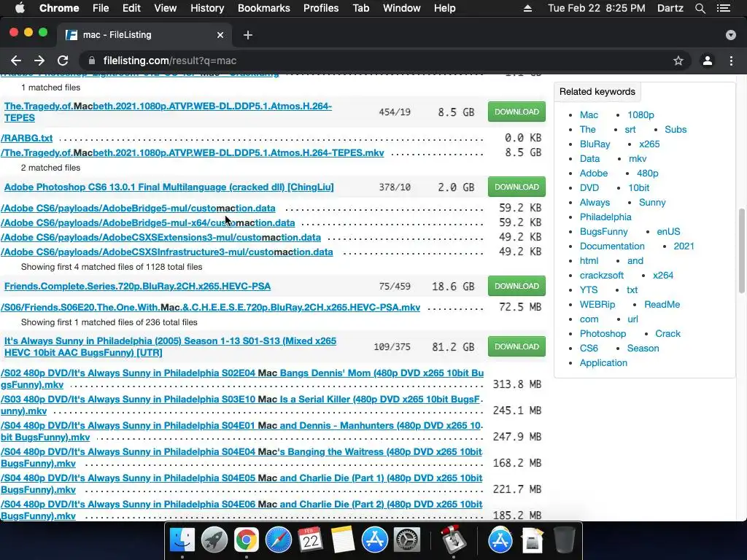
Task: Click the date and time in menu bar
Action: coord(597,8)
